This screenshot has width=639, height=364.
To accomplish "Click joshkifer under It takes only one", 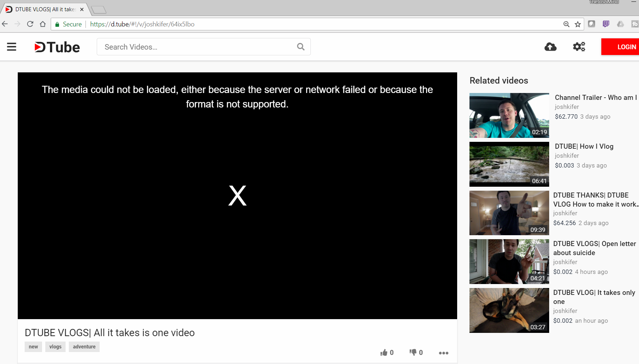I will click(x=565, y=311).
